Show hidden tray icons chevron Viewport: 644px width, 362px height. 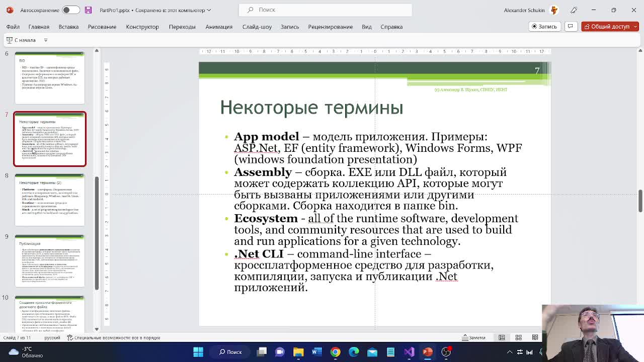click(x=510, y=352)
